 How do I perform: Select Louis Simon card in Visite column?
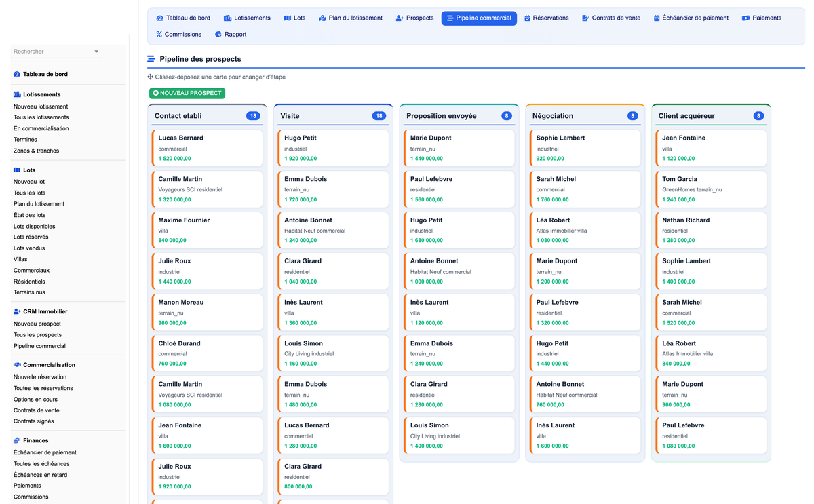coord(334,353)
